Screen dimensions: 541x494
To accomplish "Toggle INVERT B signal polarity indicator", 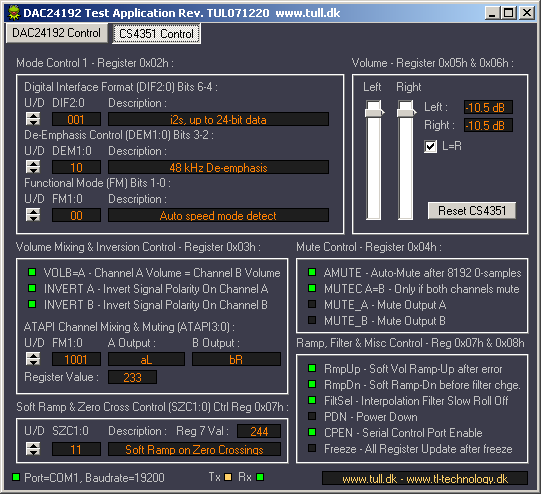I will point(32,304).
